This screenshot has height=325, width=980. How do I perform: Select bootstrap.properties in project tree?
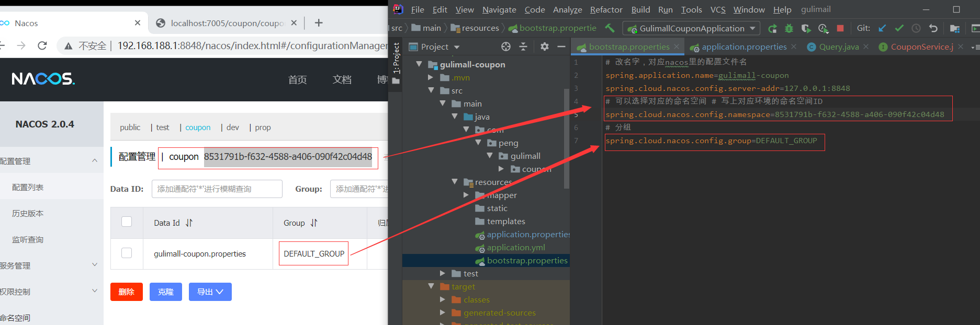(527, 260)
